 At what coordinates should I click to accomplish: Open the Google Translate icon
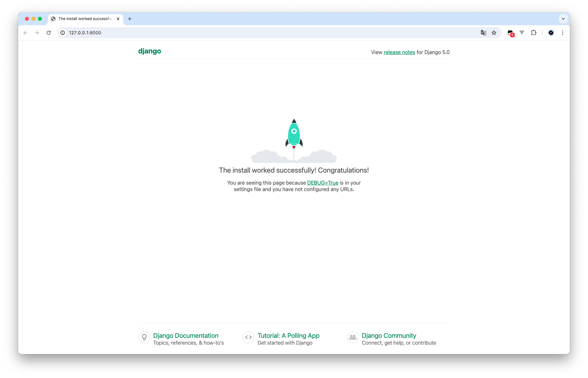click(483, 33)
